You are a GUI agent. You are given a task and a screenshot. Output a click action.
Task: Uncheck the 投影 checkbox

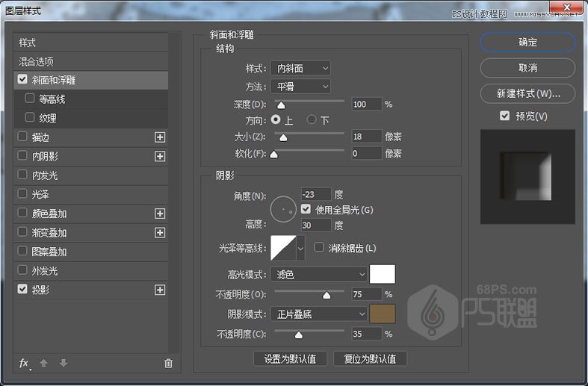(x=22, y=289)
